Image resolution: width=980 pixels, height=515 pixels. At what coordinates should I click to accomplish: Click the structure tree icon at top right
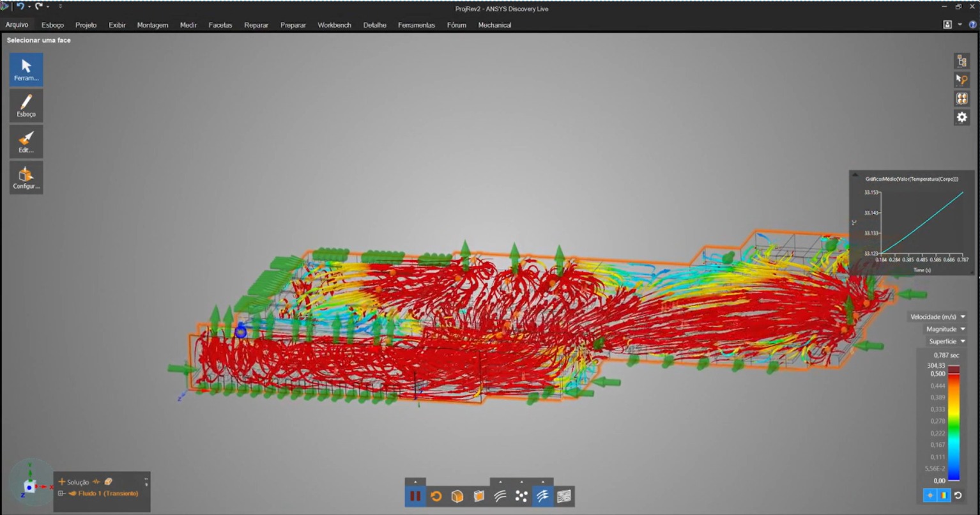pos(961,61)
